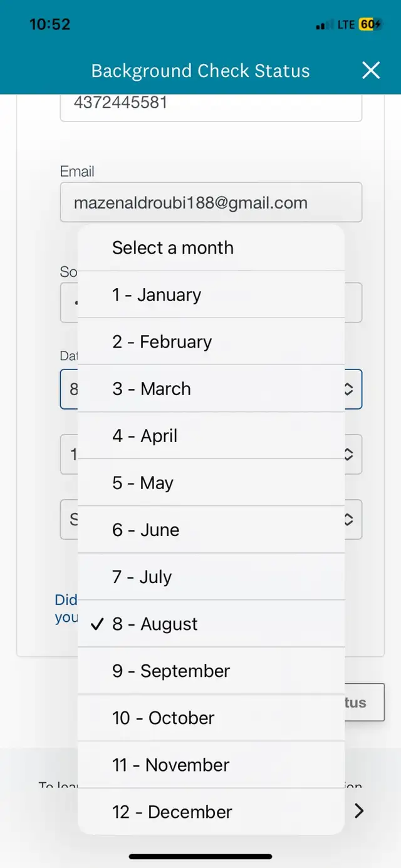Viewport: 401px width, 868px height.
Task: Expand the day dropdown stepper arrows
Action: [x=350, y=454]
